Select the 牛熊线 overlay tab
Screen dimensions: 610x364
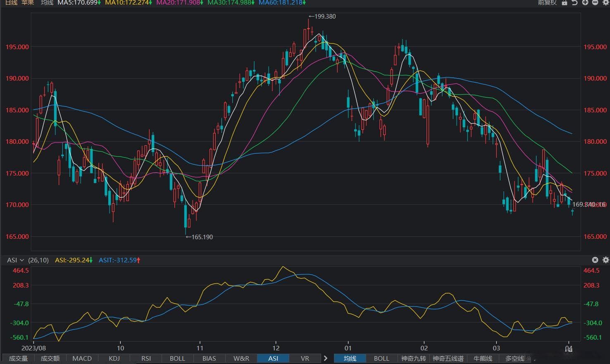click(483, 358)
